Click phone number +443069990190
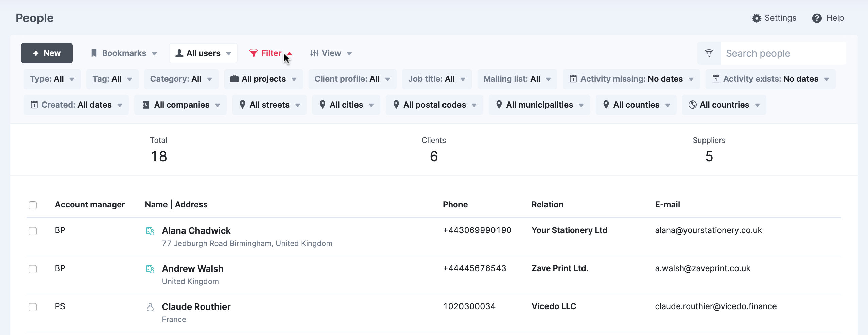 pos(477,230)
